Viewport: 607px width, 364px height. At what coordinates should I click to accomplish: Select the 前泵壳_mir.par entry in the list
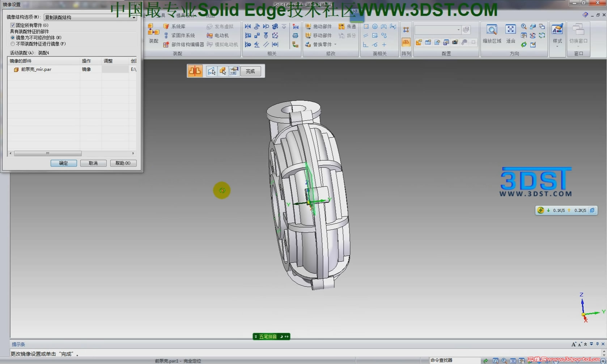point(35,69)
